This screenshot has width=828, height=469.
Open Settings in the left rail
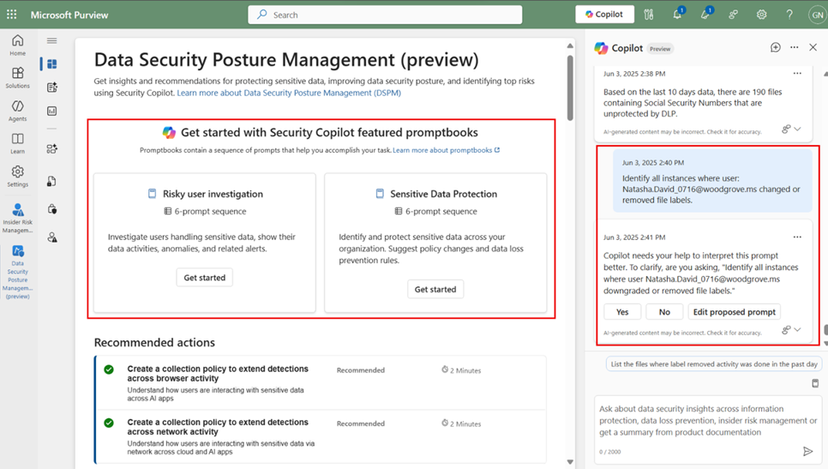click(17, 176)
